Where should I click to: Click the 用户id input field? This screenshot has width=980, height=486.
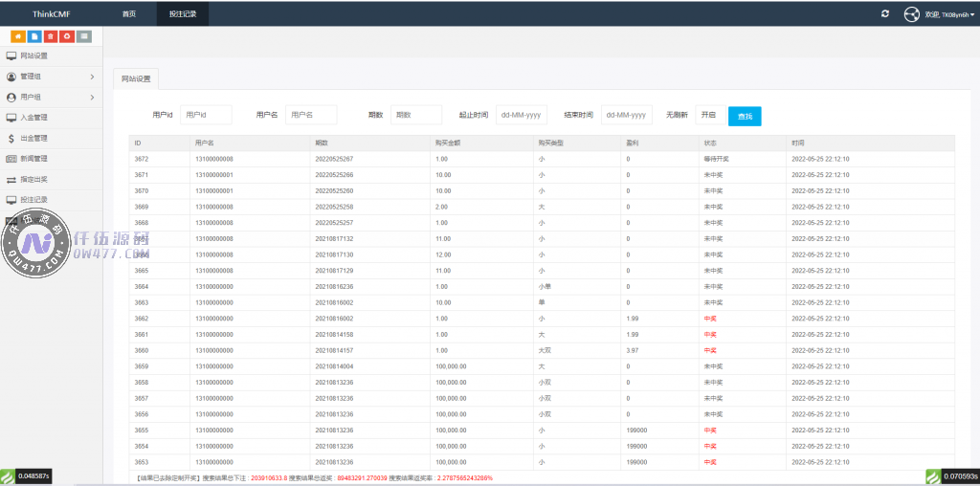(x=206, y=115)
